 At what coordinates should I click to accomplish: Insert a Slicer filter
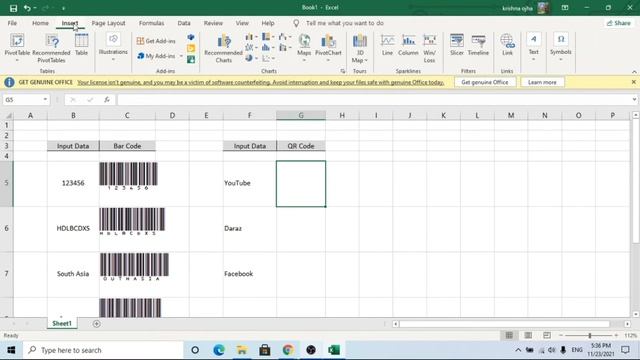[x=457, y=45]
